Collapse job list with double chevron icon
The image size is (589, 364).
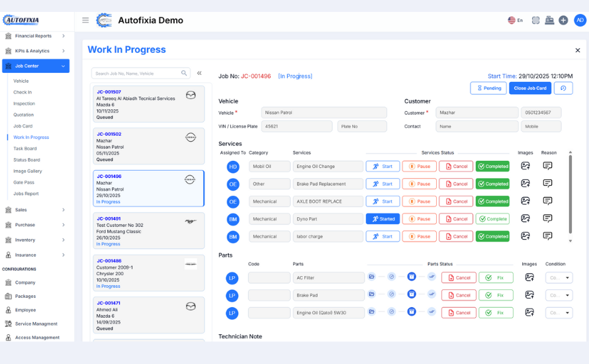[x=199, y=73]
